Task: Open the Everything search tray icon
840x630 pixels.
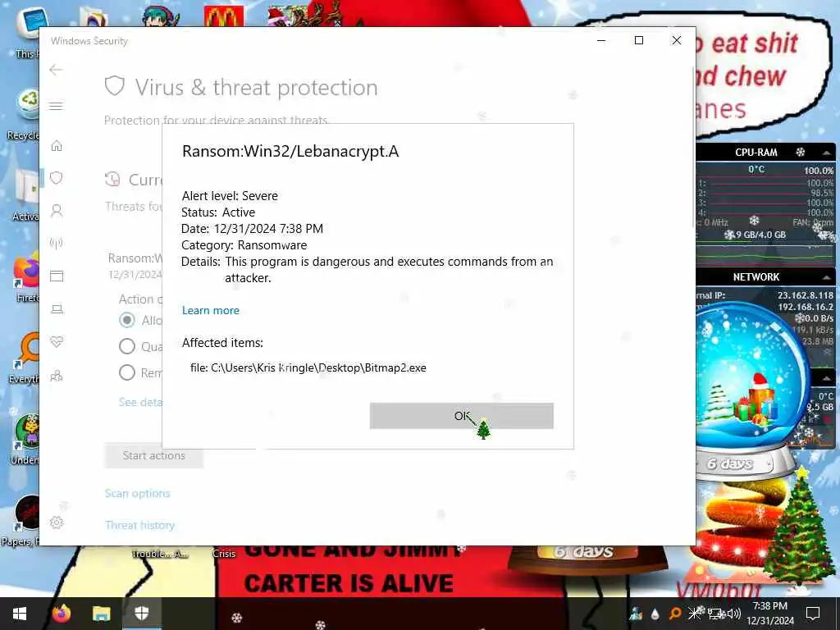Action: 675,614
